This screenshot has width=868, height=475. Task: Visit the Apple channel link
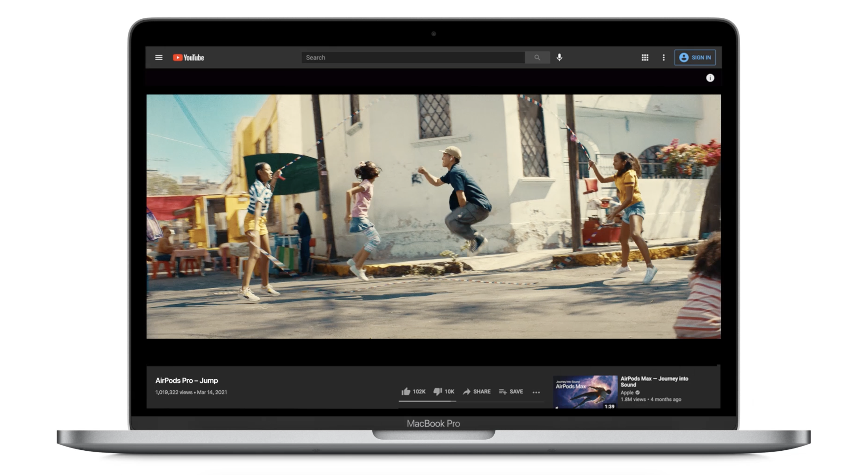pos(627,392)
